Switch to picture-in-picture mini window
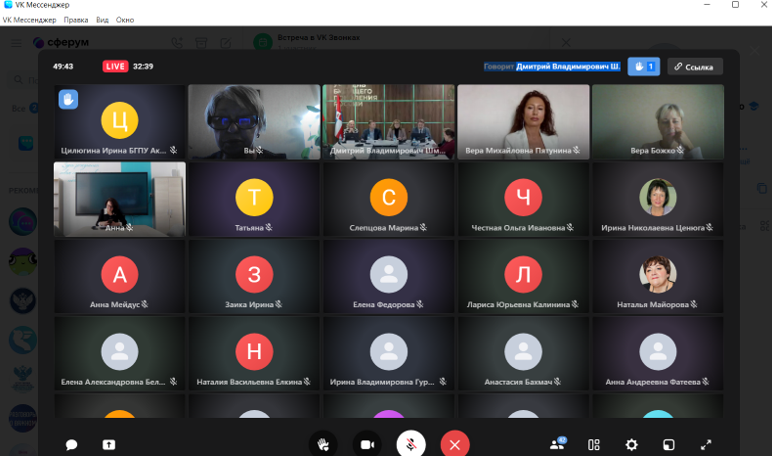The image size is (772, 456). tap(668, 444)
